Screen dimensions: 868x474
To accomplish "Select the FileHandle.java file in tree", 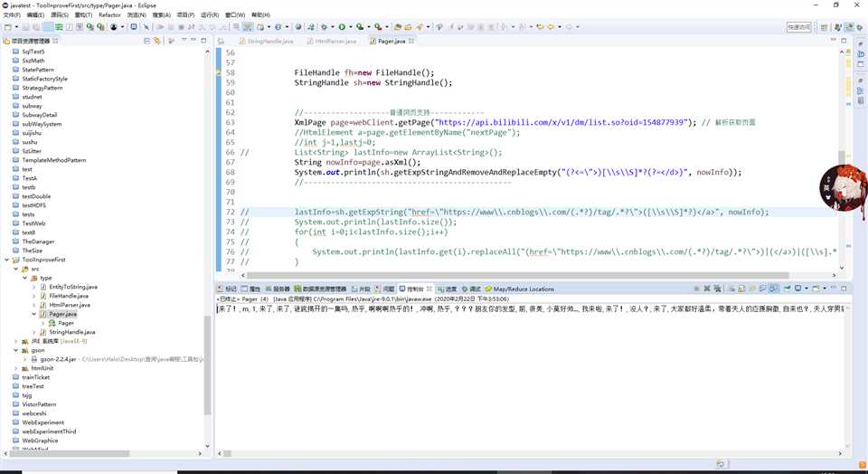I will pyautogui.click(x=68, y=296).
